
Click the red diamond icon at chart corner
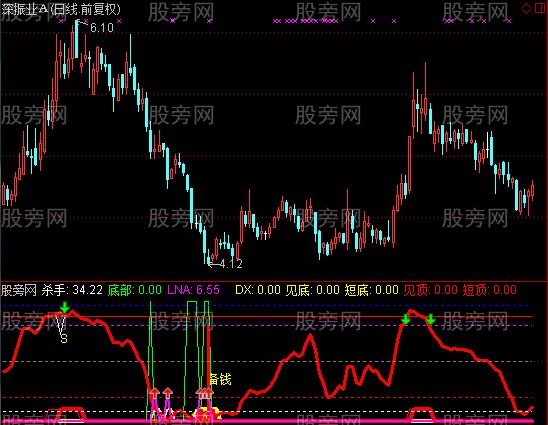tap(526, 8)
